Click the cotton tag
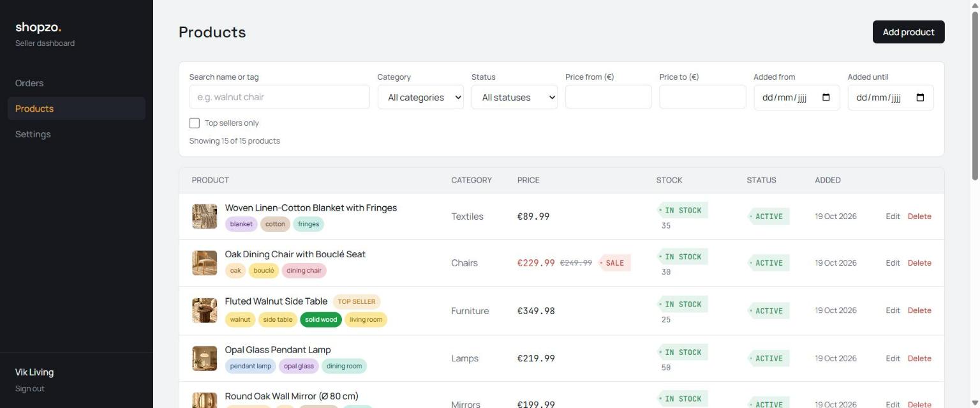 (x=275, y=224)
